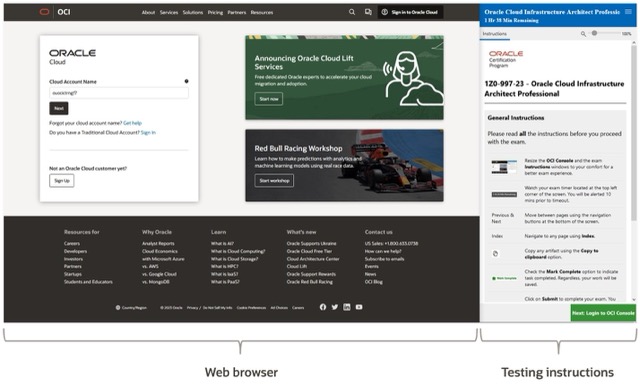This screenshot has width=640, height=387.
Task: Click the OCI text in header
Action: 64,12
